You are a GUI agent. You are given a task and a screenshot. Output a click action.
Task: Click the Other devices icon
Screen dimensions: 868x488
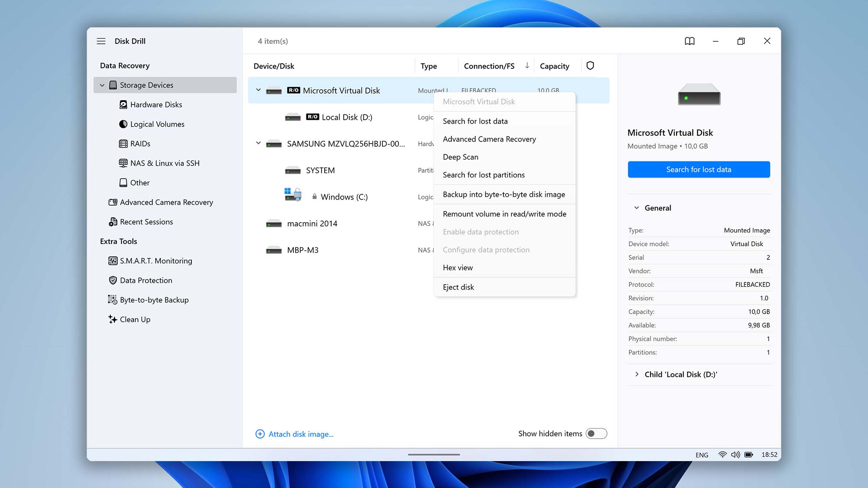tap(123, 183)
